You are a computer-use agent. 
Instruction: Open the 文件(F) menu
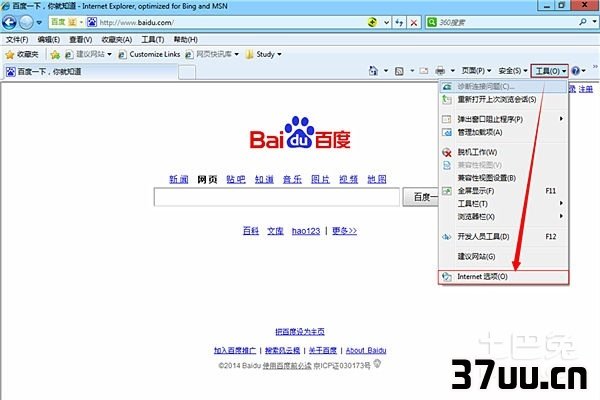click(x=17, y=39)
